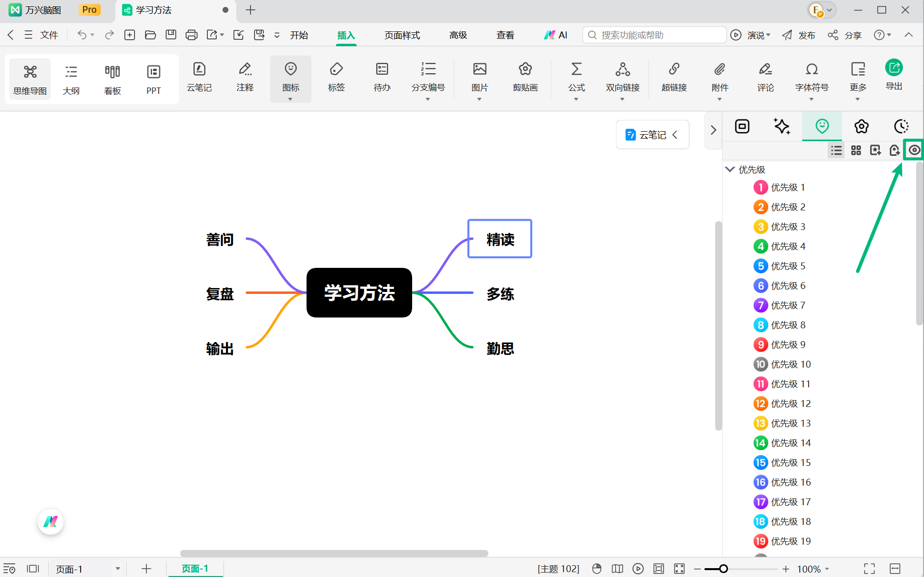Collapse the ribbon with up chevron
Image resolution: width=924 pixels, height=577 pixels.
pyautogui.click(x=909, y=35)
